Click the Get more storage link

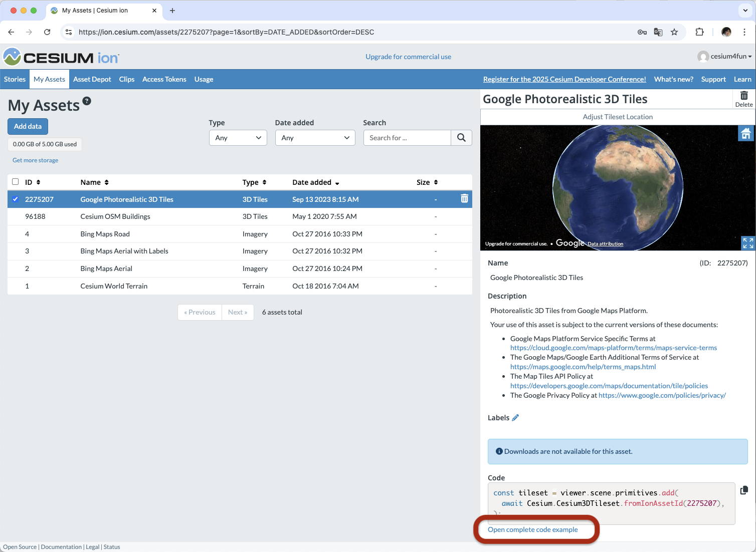pos(35,160)
